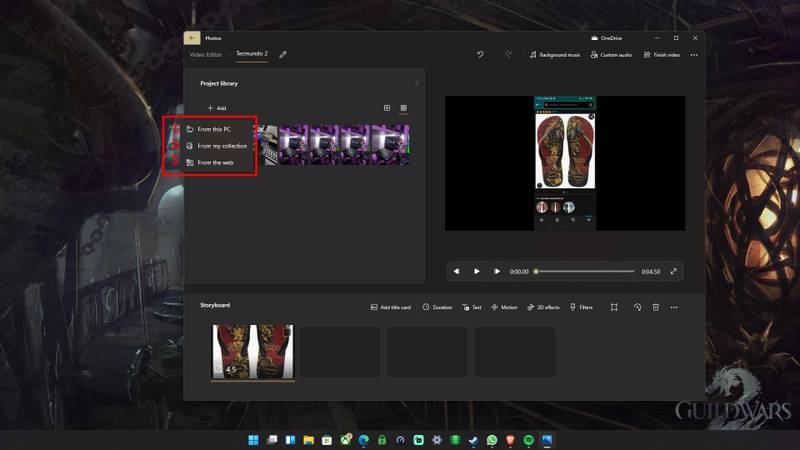
Task: Expand preview to full screen
Action: tap(673, 271)
